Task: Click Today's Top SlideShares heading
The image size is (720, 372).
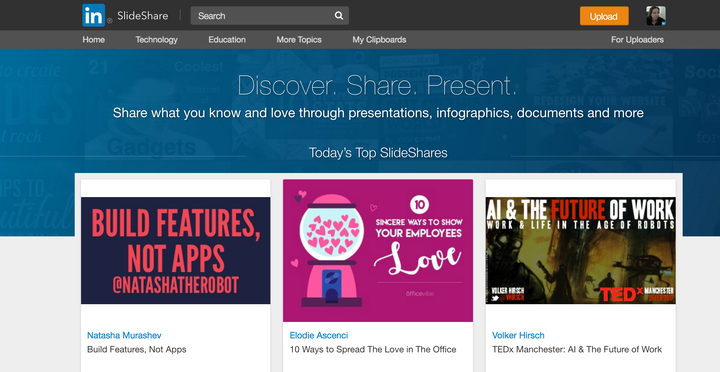Action: coord(378,153)
